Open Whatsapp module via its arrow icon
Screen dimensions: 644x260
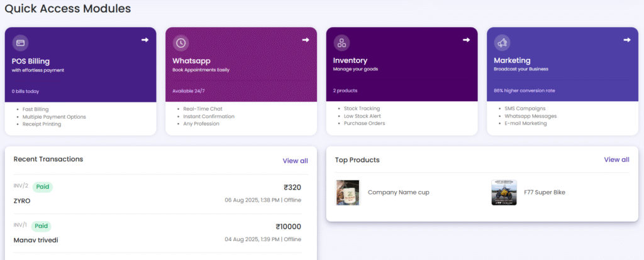pyautogui.click(x=306, y=40)
